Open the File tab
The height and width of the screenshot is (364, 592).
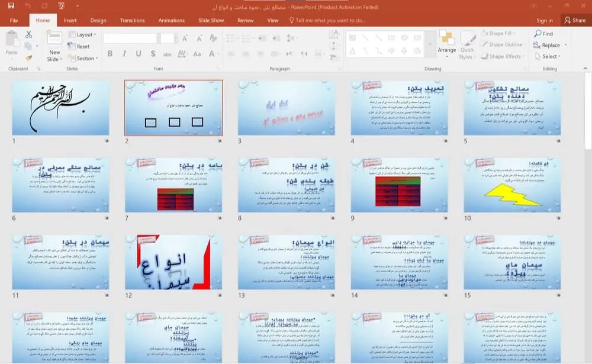click(x=14, y=20)
